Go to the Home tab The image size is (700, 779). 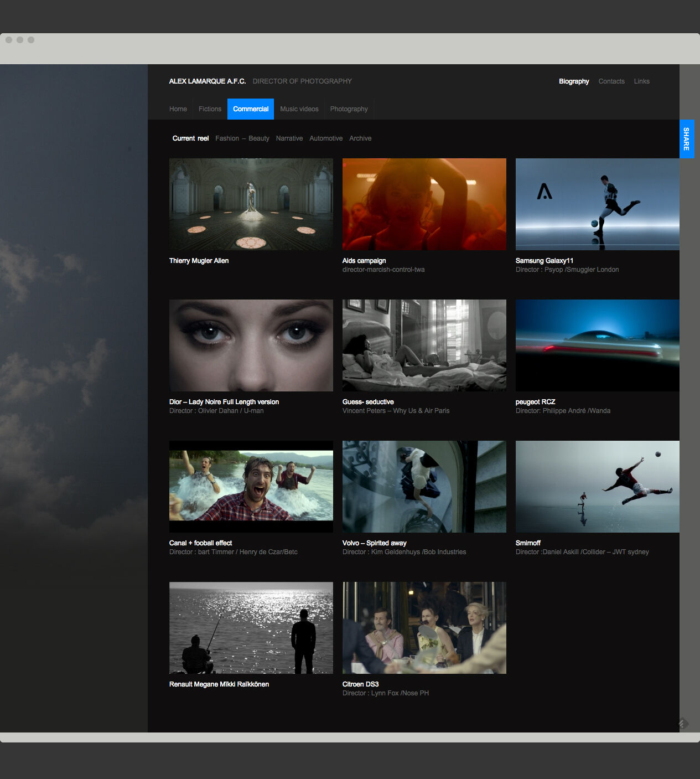178,109
